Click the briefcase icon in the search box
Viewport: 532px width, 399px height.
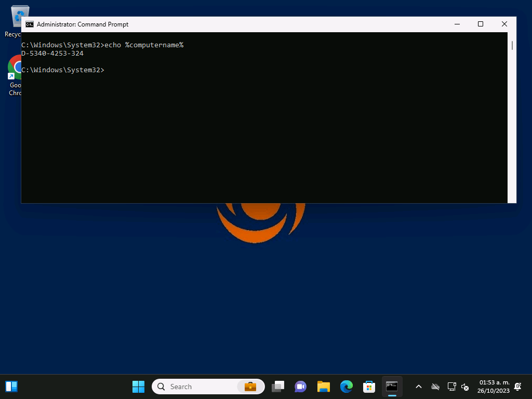tap(250, 387)
